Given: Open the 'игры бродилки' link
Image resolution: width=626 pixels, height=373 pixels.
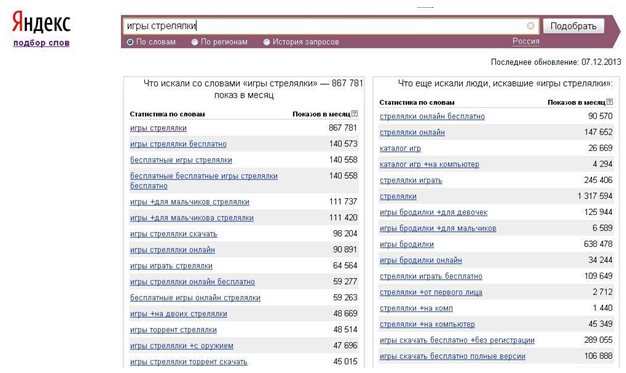Looking at the screenshot, I should click(406, 244).
